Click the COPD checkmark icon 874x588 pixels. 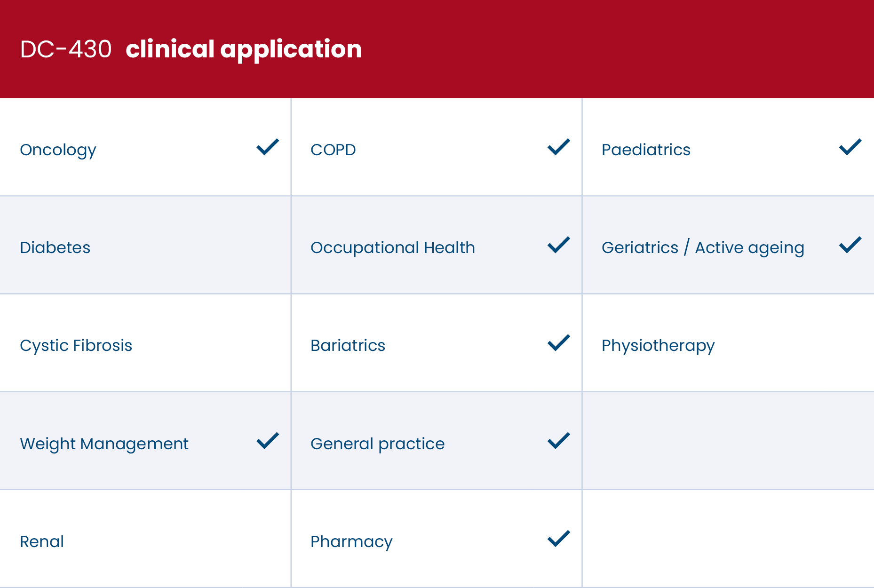(x=559, y=147)
